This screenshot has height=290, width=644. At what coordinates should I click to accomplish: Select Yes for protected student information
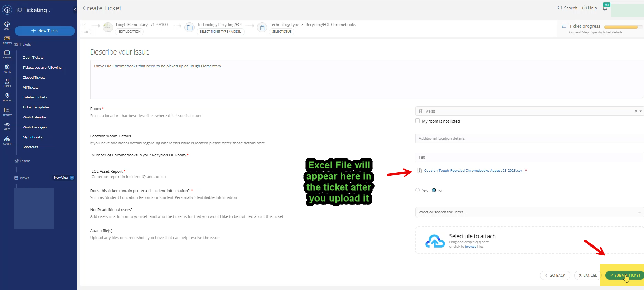tap(417, 190)
